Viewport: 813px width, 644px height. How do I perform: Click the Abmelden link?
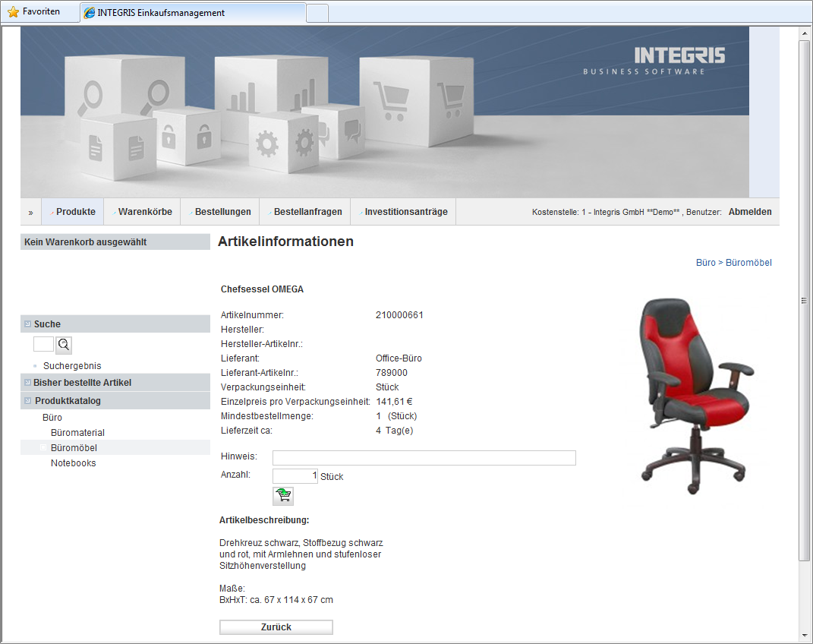point(750,212)
